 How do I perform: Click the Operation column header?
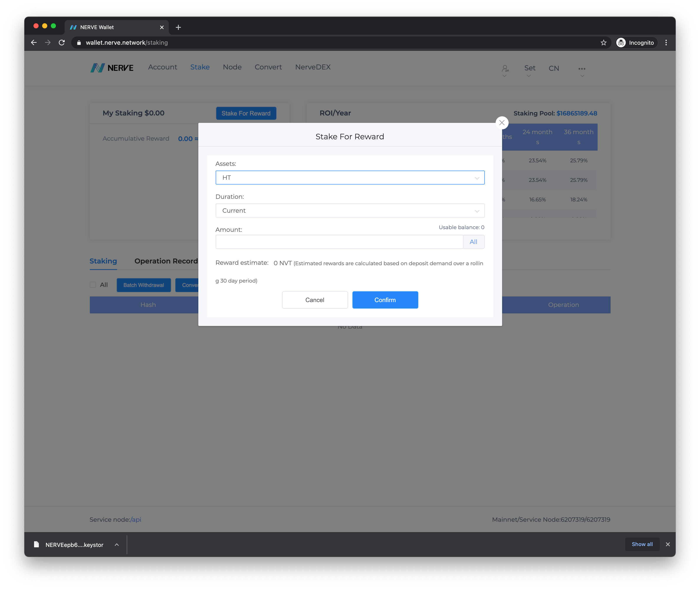[564, 305]
